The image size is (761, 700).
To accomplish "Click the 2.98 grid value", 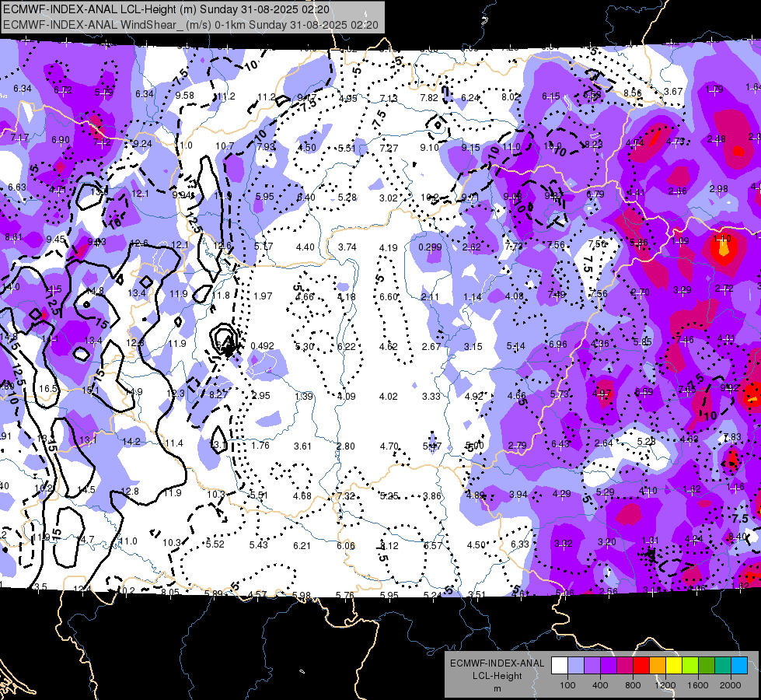I will click(x=719, y=188).
